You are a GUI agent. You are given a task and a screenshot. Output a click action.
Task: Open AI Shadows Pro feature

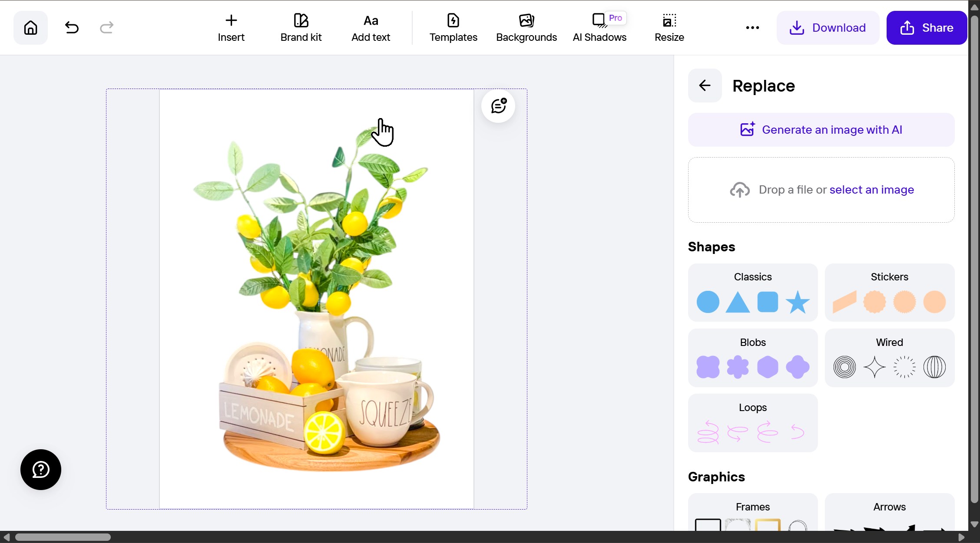[599, 28]
